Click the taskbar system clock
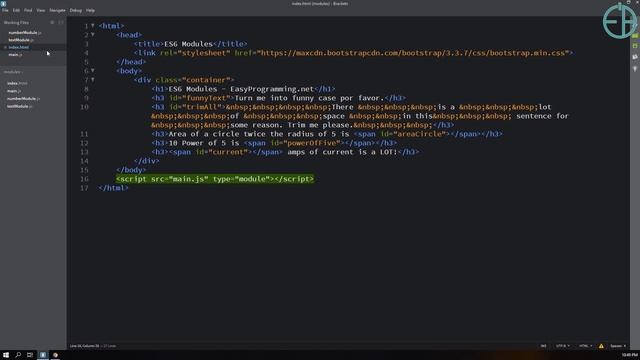The width and height of the screenshot is (640, 360). (x=629, y=355)
